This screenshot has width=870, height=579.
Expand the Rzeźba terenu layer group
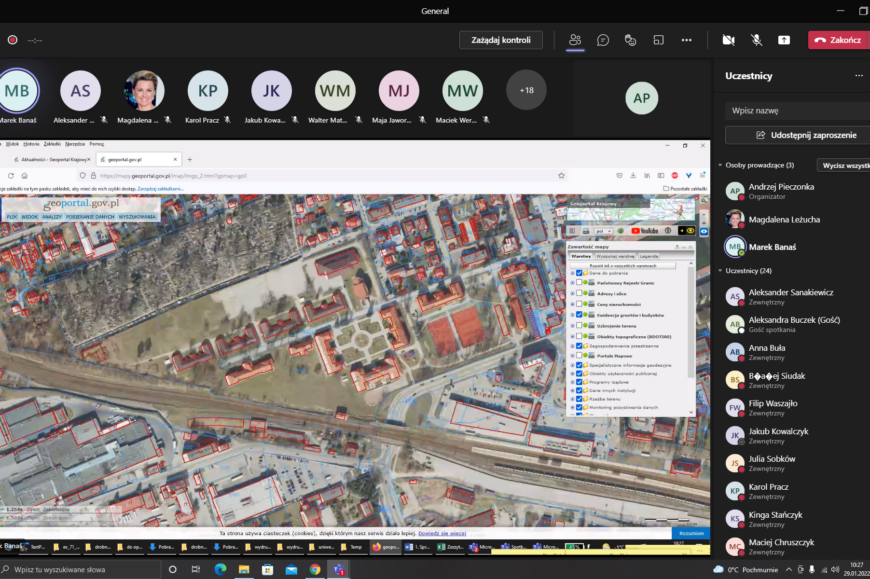click(573, 399)
